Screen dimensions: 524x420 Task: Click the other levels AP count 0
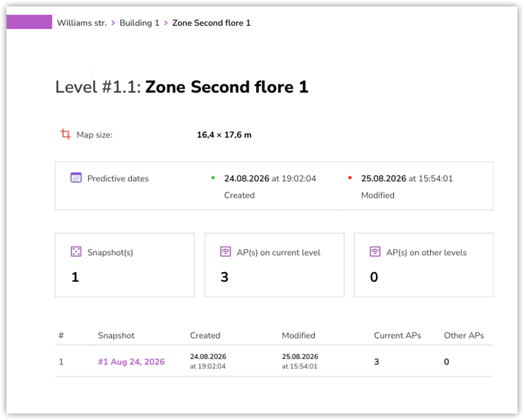click(x=374, y=277)
